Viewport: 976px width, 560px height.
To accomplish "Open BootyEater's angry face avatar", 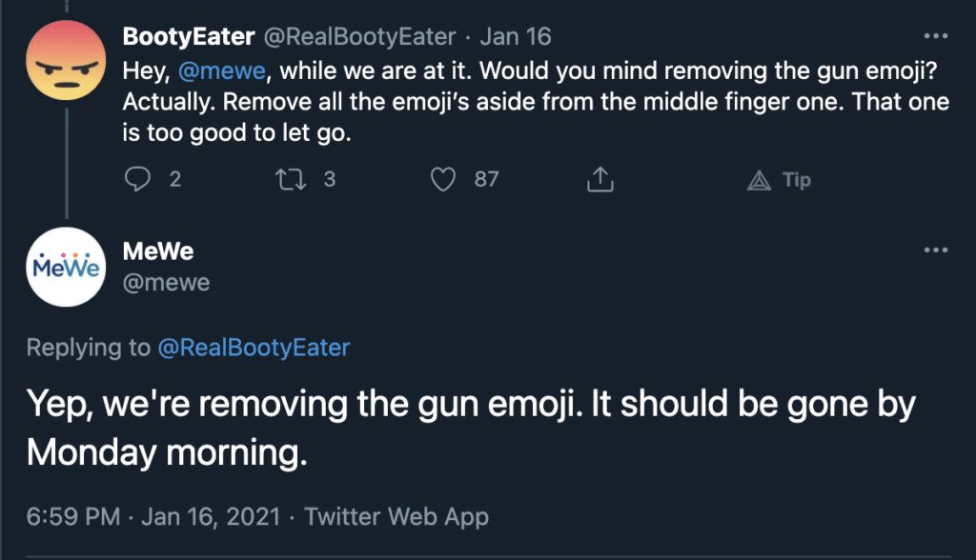I will tap(66, 60).
